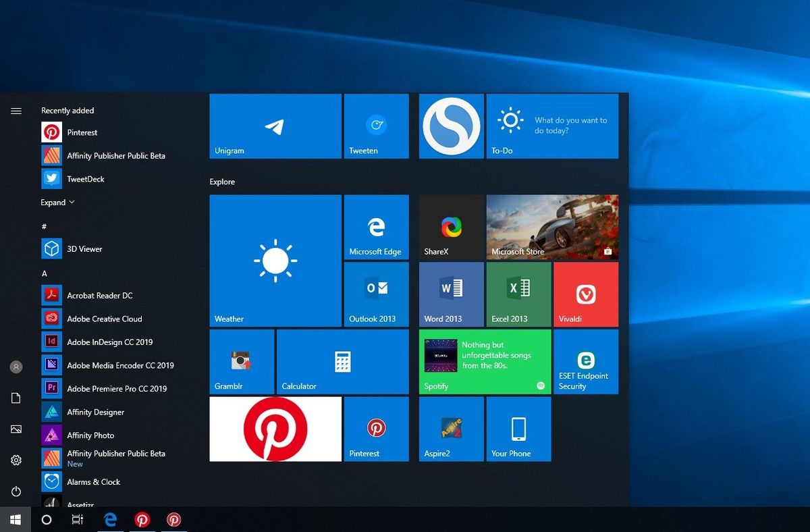Open the Weather live tile
Viewport: 810px width, 532px height.
(275, 260)
